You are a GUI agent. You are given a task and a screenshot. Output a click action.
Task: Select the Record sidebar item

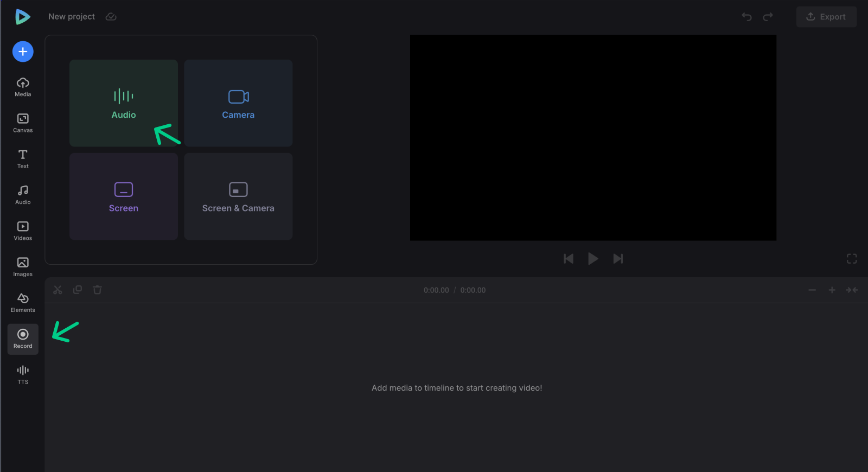point(23,339)
